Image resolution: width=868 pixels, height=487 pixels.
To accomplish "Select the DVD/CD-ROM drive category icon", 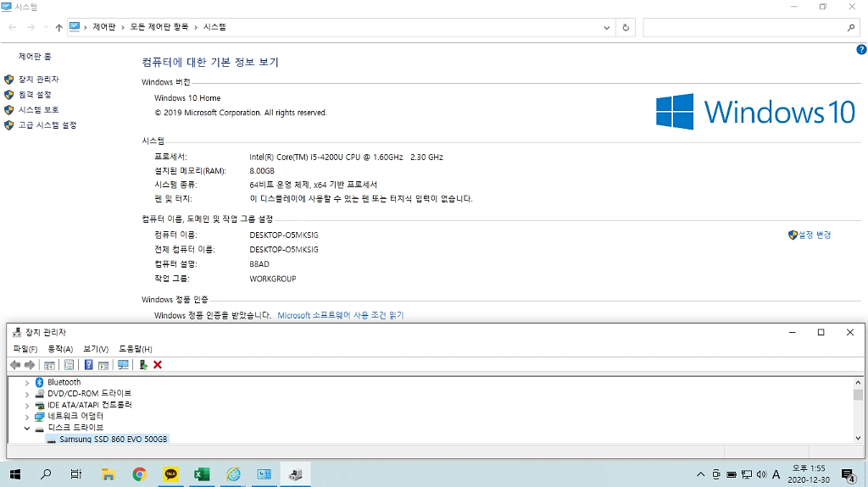I will pos(39,394).
